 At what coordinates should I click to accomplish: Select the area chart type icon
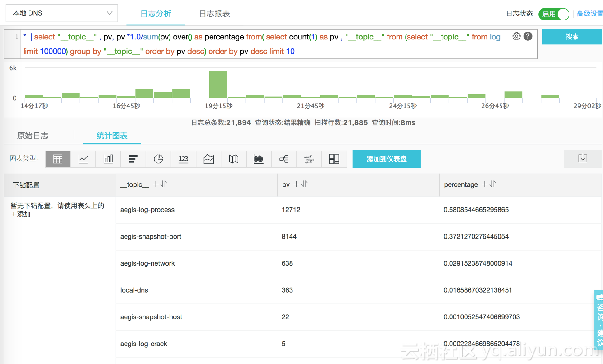click(209, 159)
